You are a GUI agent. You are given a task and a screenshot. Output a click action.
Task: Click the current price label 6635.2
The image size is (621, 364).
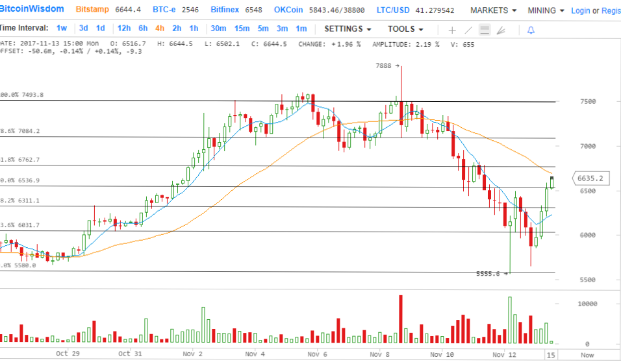591,178
